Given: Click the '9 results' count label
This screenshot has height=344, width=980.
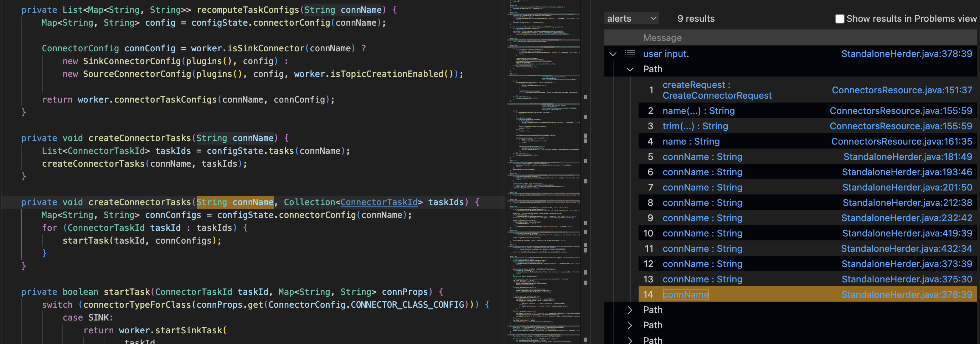Looking at the screenshot, I should point(696,19).
